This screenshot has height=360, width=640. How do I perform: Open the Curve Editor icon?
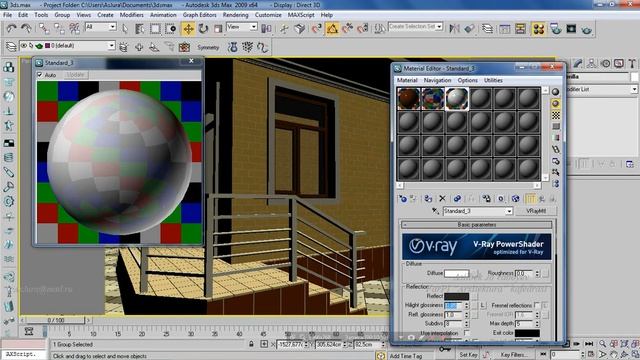505,29
